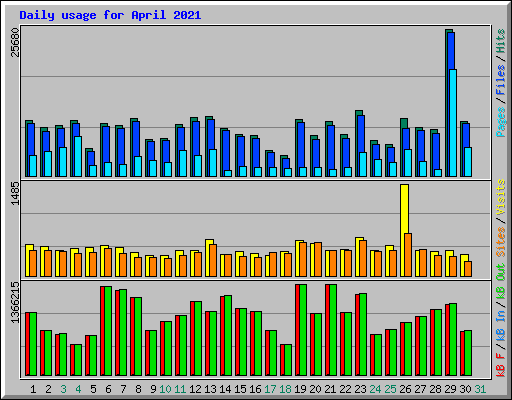This screenshot has width=512, height=400.
Task: Click day 15 on the x-axis
Action: pos(240,389)
